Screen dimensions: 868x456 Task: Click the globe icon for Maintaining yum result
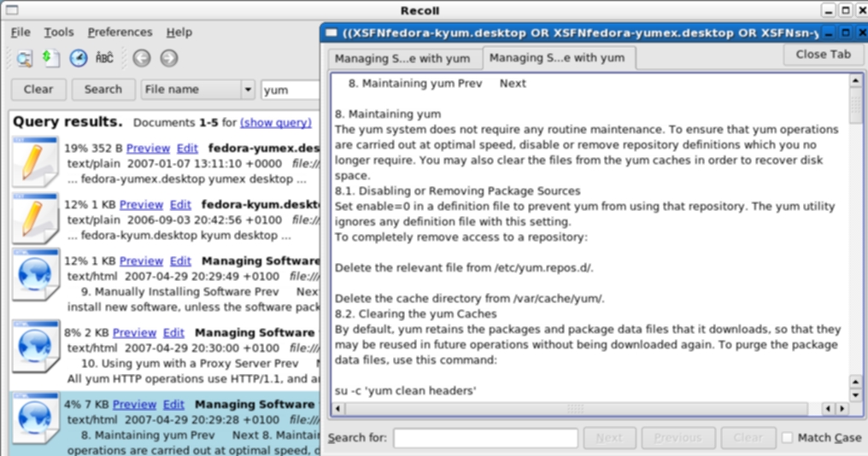pyautogui.click(x=35, y=418)
